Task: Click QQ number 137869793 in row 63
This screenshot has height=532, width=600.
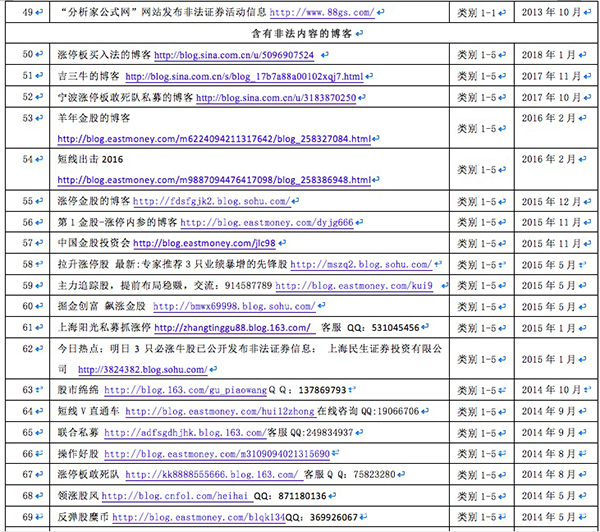Action: click(x=323, y=390)
